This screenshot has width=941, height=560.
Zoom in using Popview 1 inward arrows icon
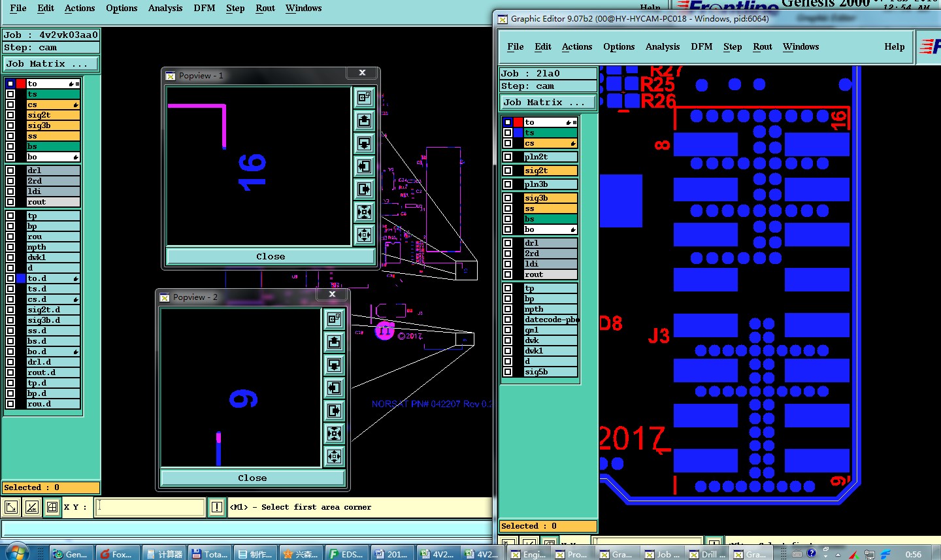(365, 212)
